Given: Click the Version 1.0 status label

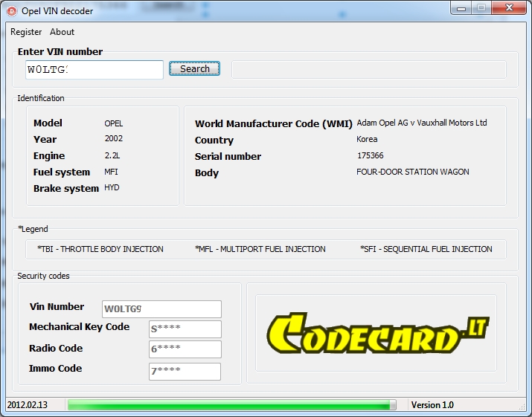Looking at the screenshot, I should click(x=432, y=405).
